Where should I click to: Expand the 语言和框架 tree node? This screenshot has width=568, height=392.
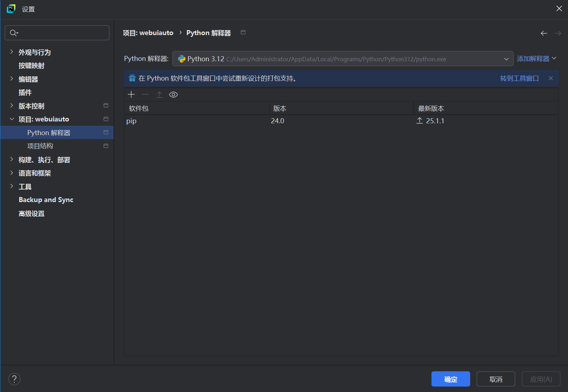point(11,173)
